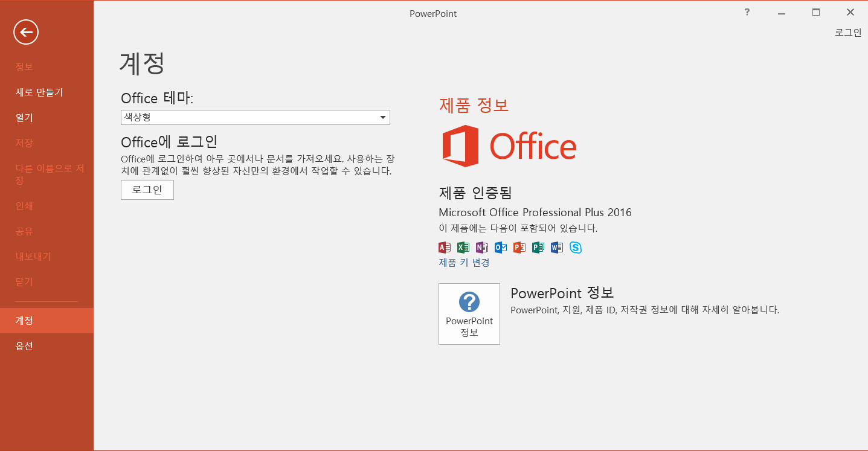Click 로그인 link at top right
Viewport: 868px width, 451px height.
[x=848, y=33]
